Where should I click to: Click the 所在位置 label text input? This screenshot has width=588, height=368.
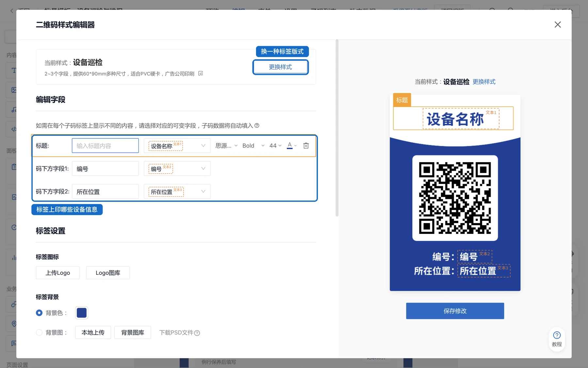pos(105,191)
